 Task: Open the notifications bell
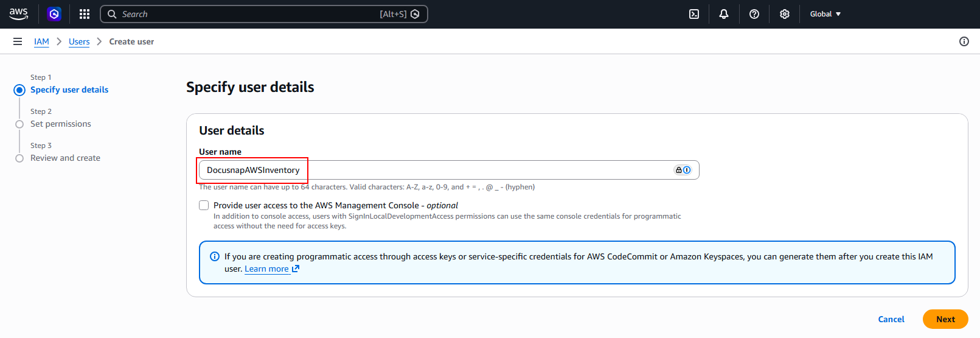(724, 14)
